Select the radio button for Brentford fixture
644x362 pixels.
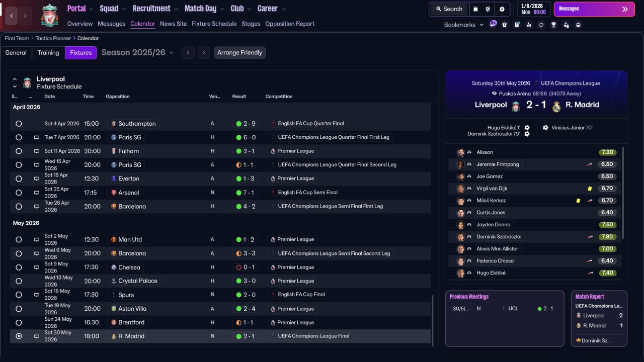[19, 323]
